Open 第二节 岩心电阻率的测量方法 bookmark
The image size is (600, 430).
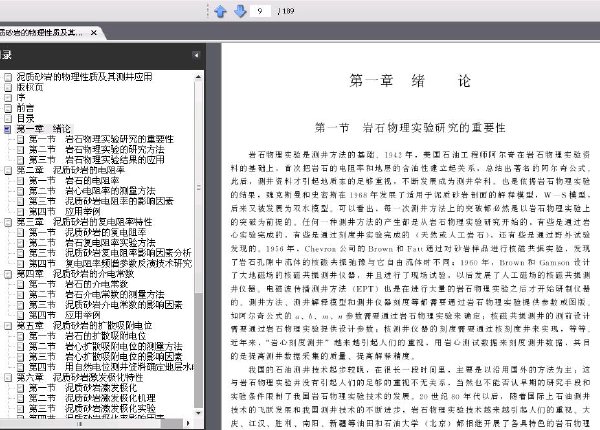point(92,191)
